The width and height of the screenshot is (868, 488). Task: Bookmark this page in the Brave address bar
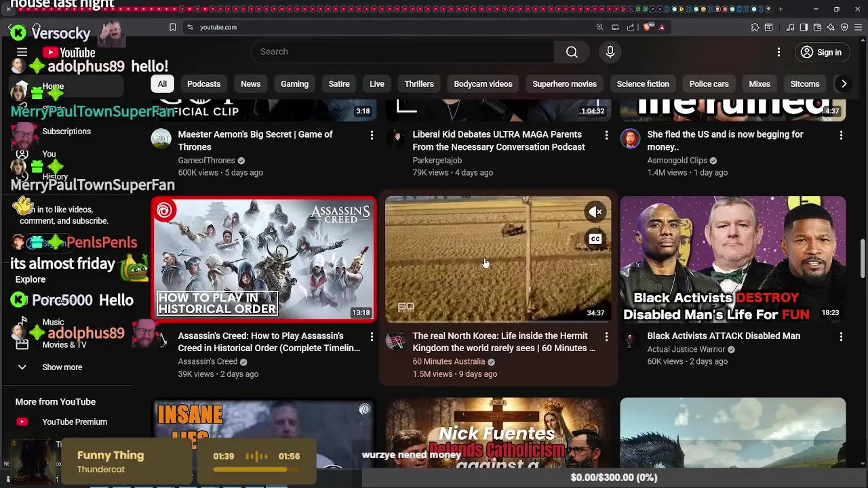172,27
